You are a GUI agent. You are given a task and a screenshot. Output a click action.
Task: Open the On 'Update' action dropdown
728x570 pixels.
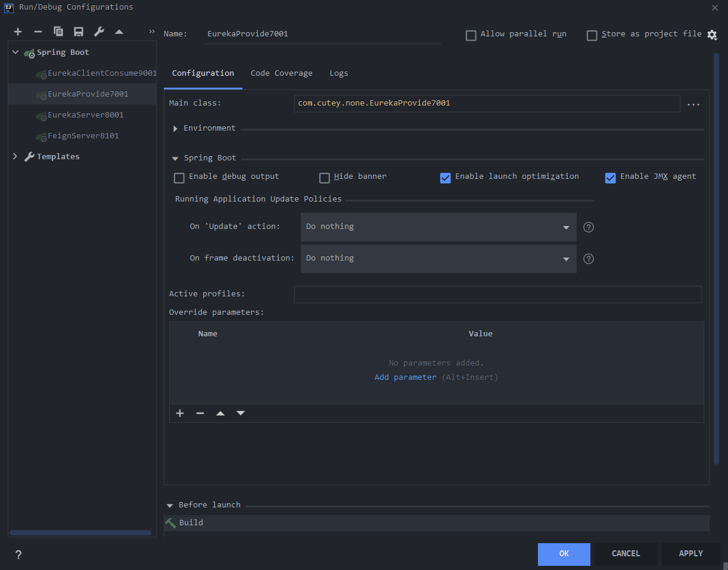(x=438, y=227)
